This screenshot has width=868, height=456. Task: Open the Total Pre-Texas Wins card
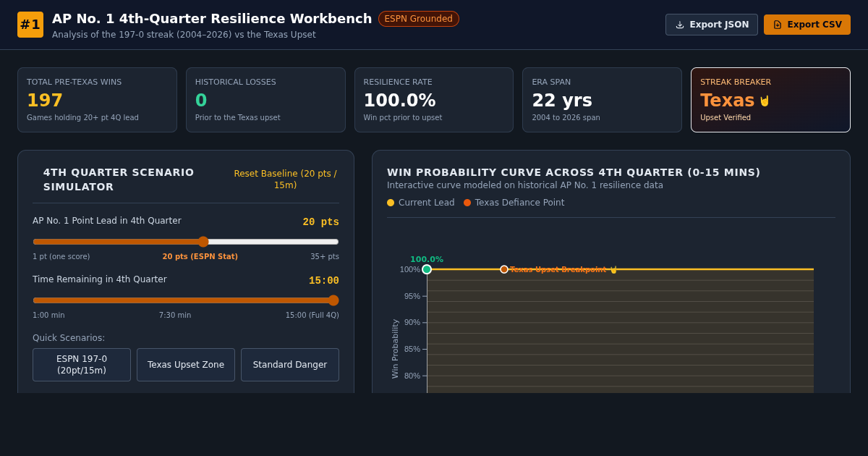click(x=97, y=100)
